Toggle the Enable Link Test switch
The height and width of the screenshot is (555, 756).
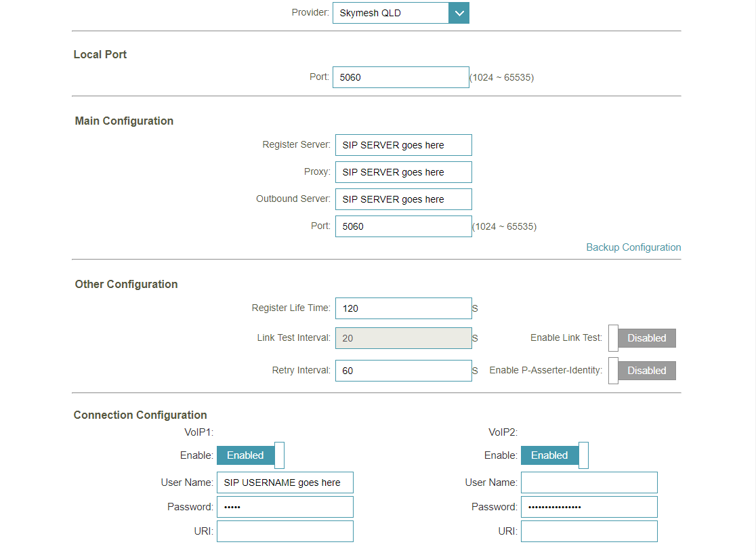[x=642, y=338]
